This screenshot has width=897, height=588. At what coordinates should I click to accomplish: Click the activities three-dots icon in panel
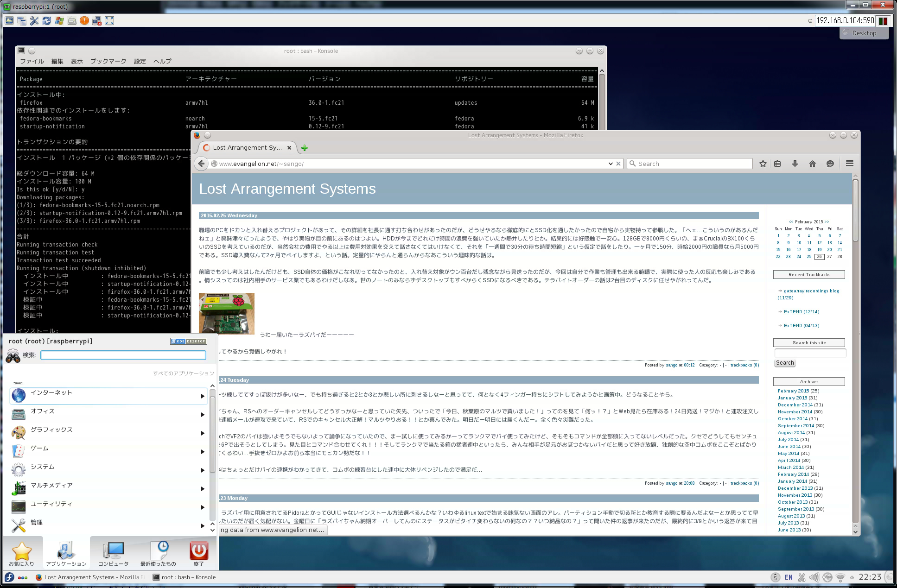pos(23,577)
